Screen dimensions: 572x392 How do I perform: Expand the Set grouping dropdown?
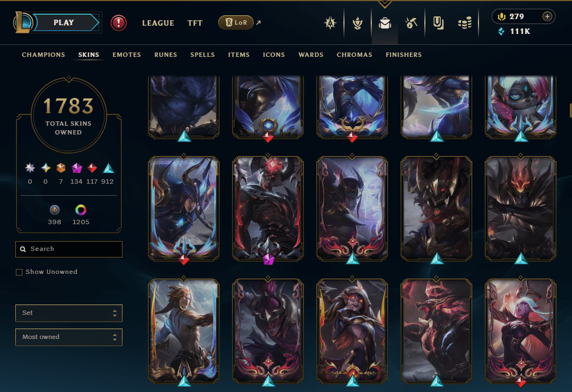(x=69, y=313)
